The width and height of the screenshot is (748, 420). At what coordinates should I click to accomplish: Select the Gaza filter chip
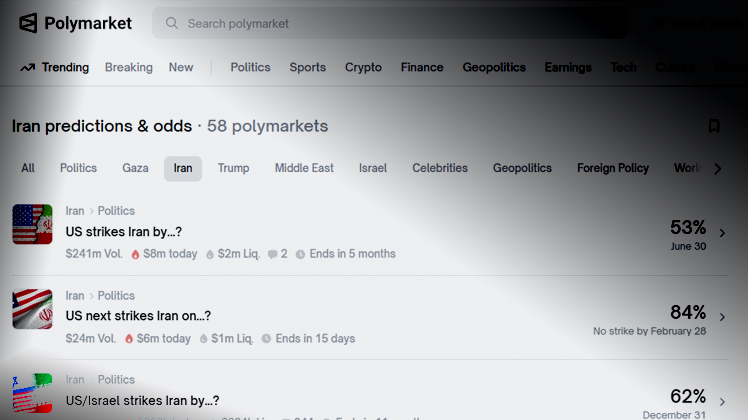[x=135, y=168]
